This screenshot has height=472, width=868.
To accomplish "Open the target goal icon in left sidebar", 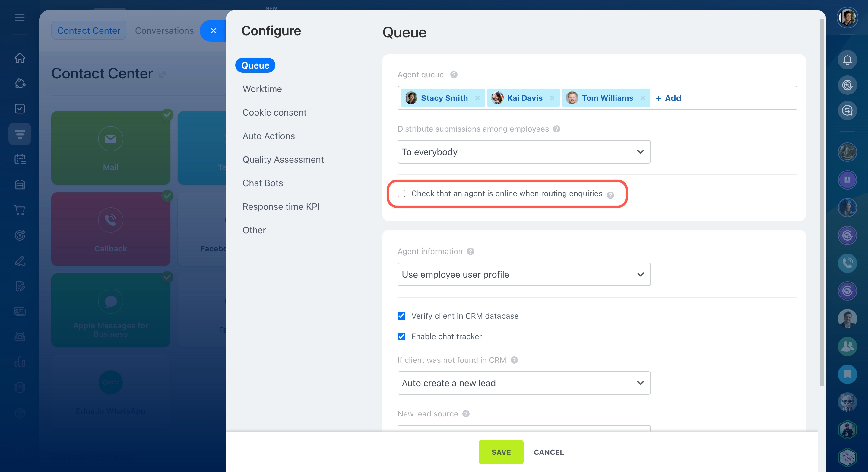I will pos(20,235).
